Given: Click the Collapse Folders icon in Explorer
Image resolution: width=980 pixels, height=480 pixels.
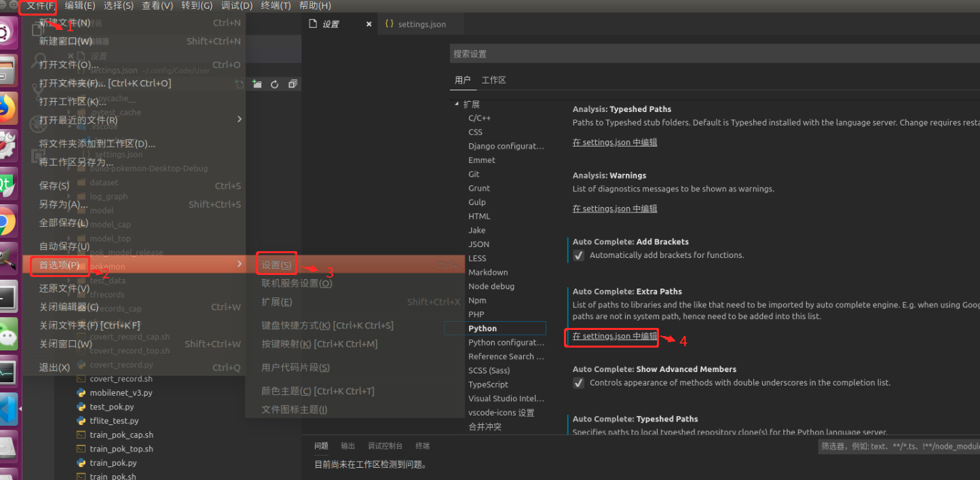Looking at the screenshot, I should coord(292,83).
